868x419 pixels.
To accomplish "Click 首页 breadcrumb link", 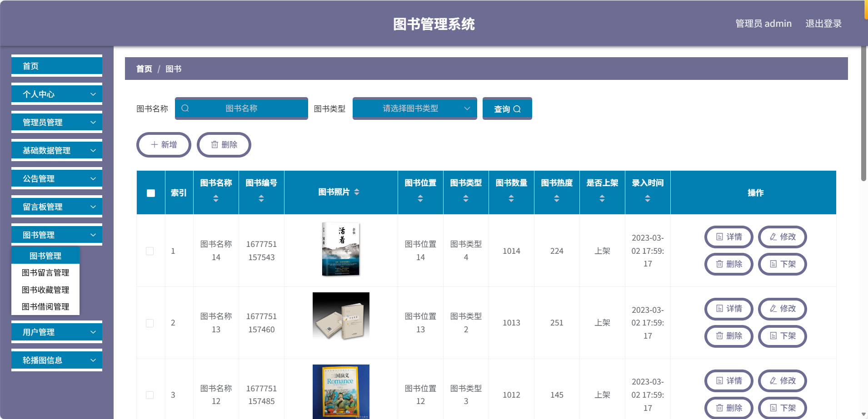I will [144, 69].
